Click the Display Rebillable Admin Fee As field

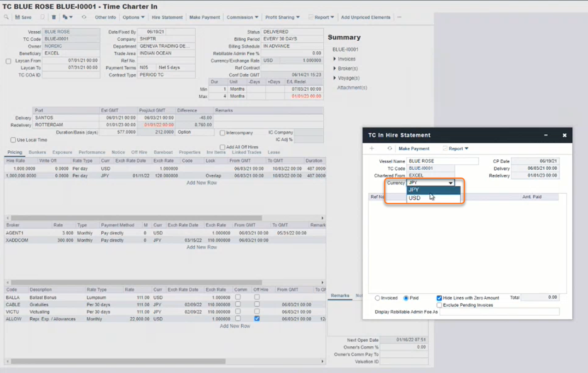point(499,312)
